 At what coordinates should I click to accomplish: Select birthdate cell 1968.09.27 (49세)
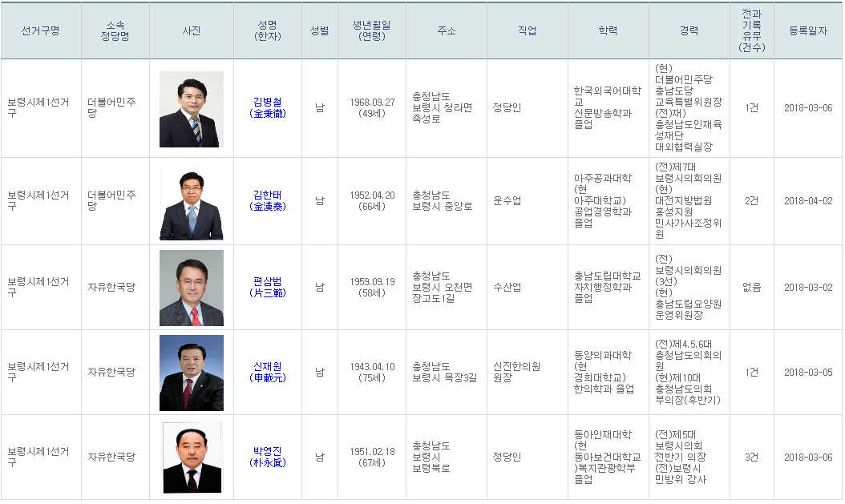coord(372,107)
